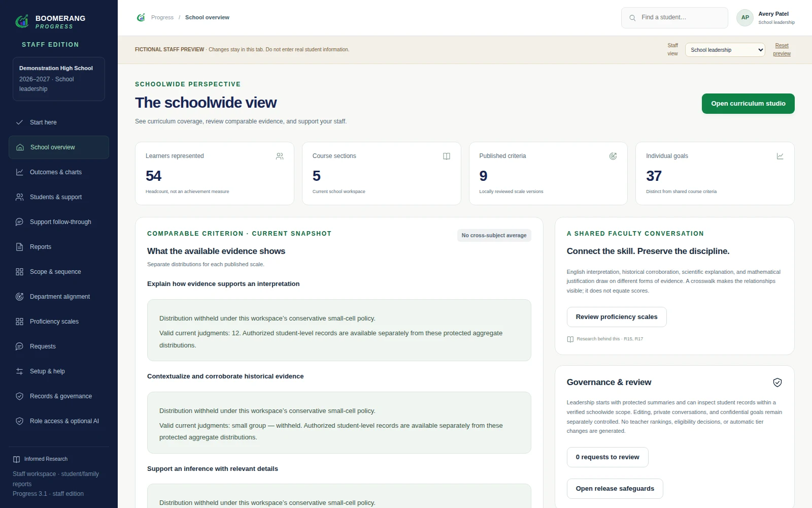This screenshot has width=812, height=508.
Task: Click the target icon in Published criteria card
Action: click(613, 156)
